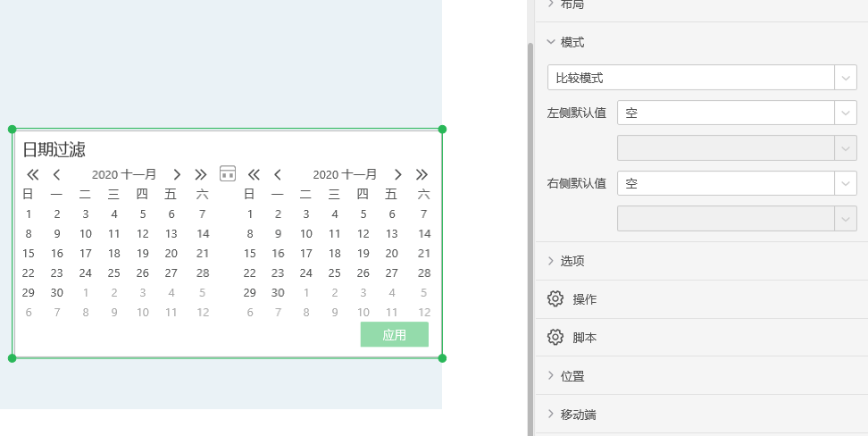The height and width of the screenshot is (436, 868).
Task: Click the 应用 apply button
Action: pos(394,335)
